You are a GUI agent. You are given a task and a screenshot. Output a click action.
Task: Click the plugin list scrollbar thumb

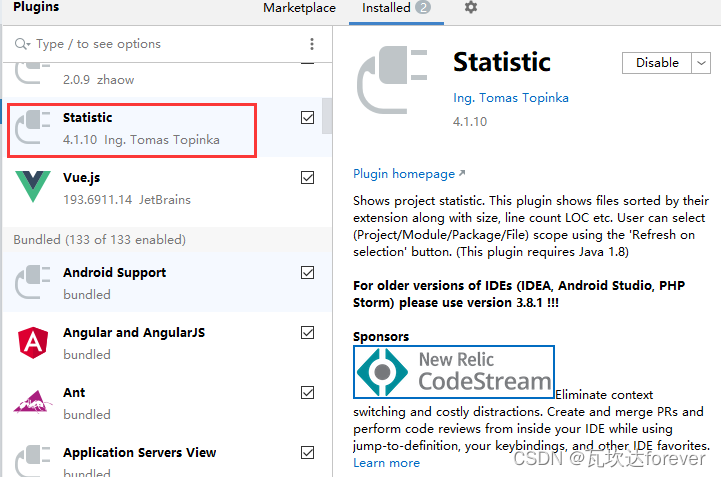pyautogui.click(x=326, y=116)
